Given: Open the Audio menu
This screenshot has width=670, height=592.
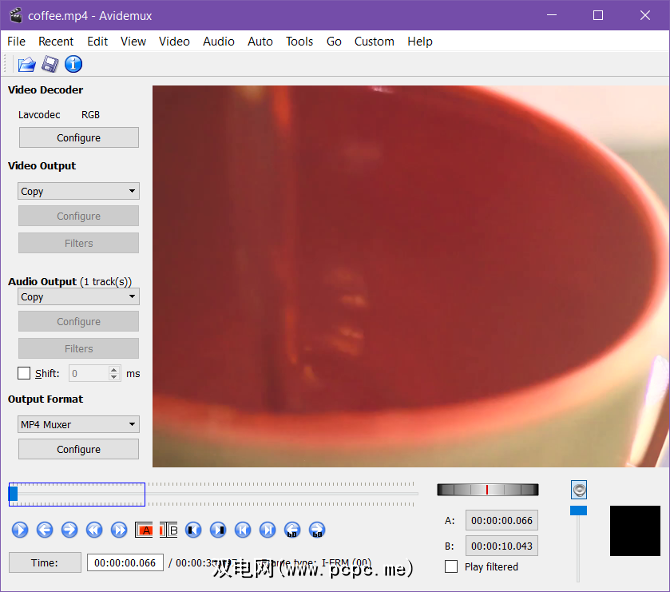Looking at the screenshot, I should 218,41.
